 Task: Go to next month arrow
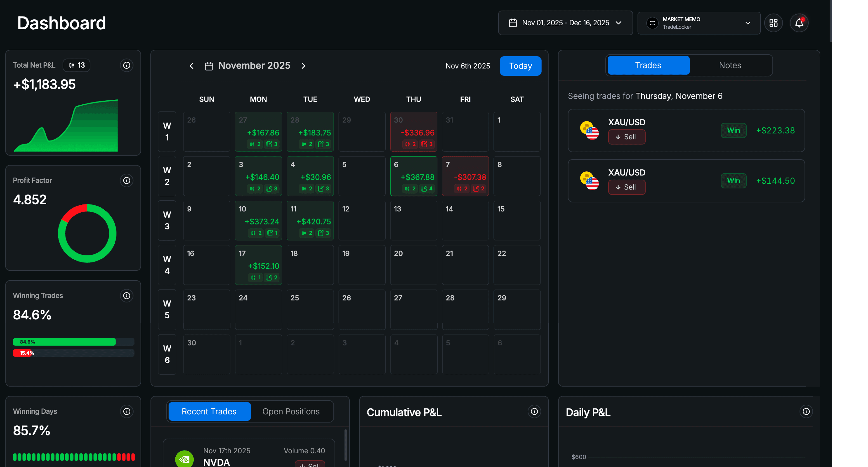coord(303,66)
